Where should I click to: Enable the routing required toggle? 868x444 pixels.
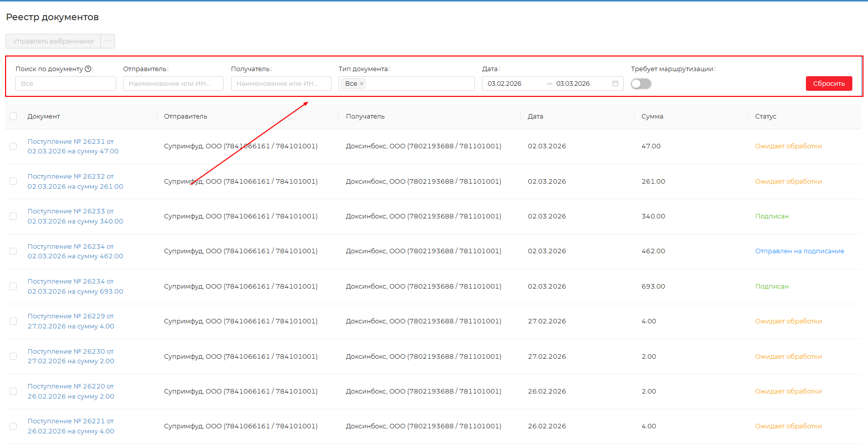pyautogui.click(x=641, y=84)
